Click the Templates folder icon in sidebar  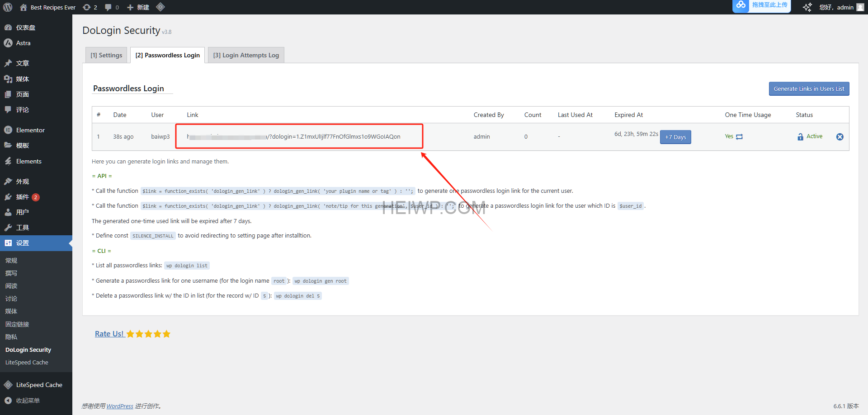tap(8, 145)
